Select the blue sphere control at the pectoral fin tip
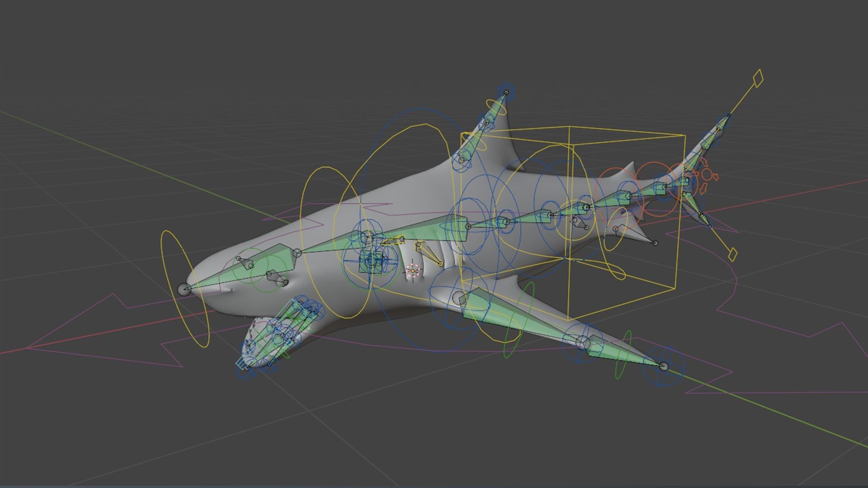The image size is (868, 488). [664, 366]
